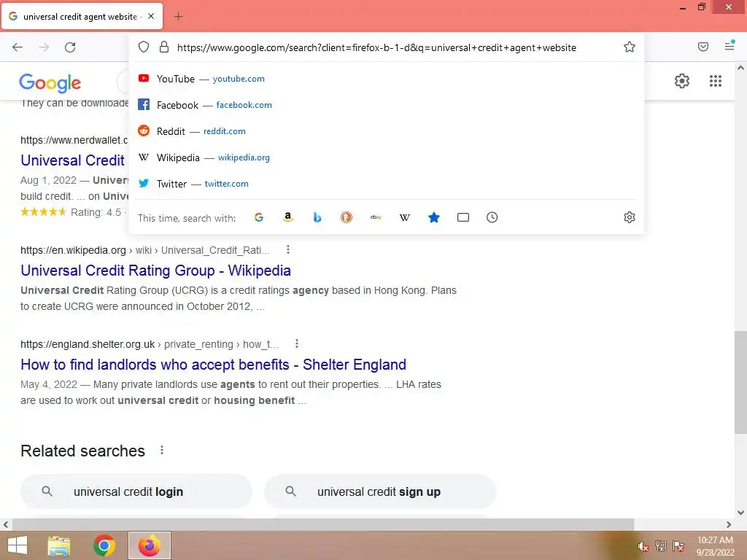Choose the Twitter suggestion
Image resolution: width=747 pixels, height=560 pixels.
pyautogui.click(x=386, y=183)
